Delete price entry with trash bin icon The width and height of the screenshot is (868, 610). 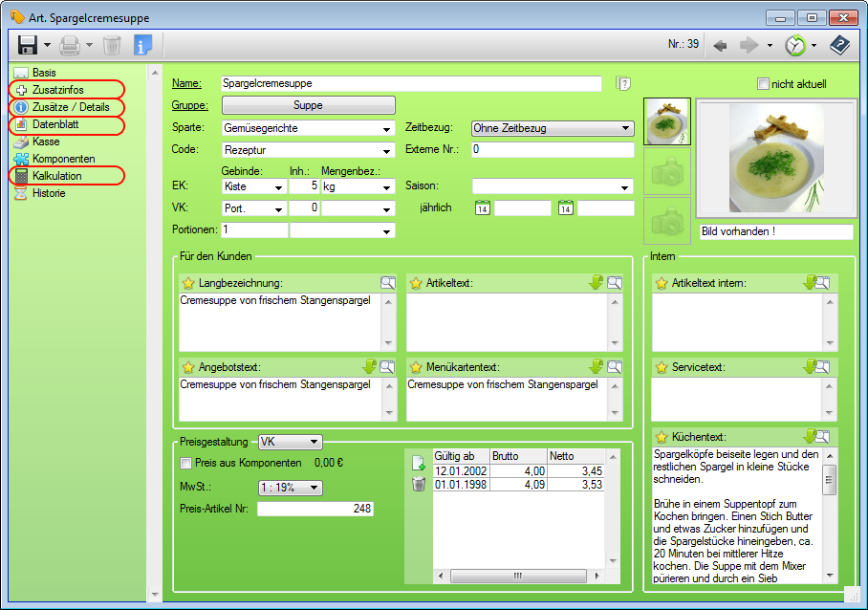[418, 485]
